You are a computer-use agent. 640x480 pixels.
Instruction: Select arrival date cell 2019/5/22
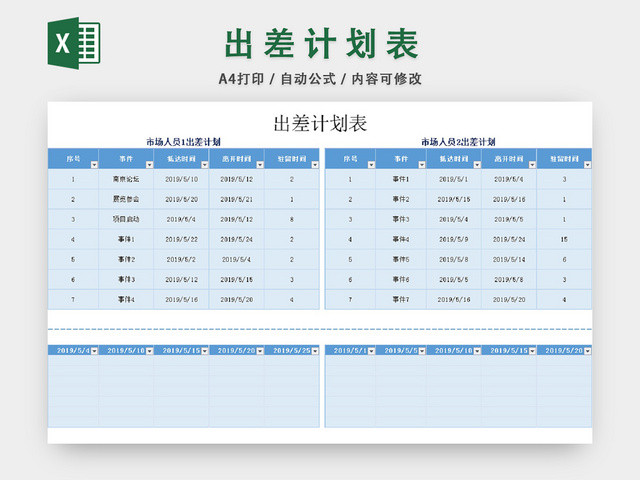coord(181,239)
